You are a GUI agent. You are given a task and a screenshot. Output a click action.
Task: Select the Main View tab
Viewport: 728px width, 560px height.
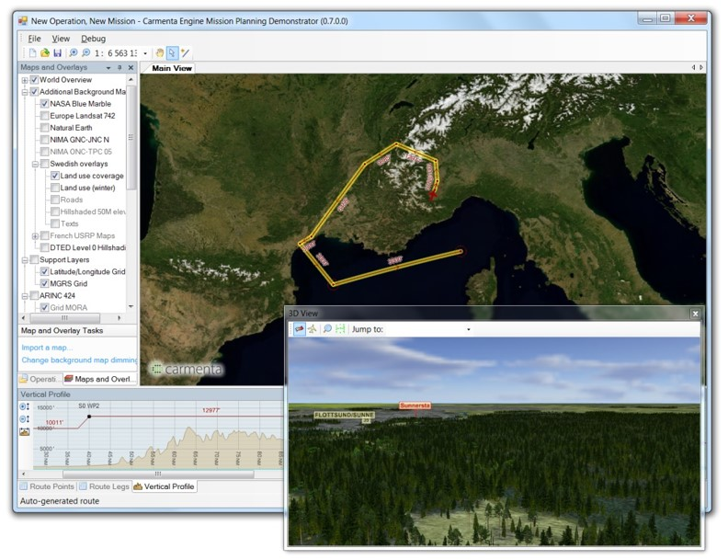172,68
